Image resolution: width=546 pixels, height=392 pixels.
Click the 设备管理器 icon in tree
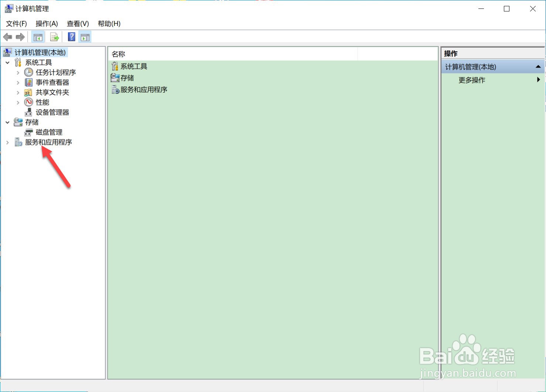coord(28,112)
